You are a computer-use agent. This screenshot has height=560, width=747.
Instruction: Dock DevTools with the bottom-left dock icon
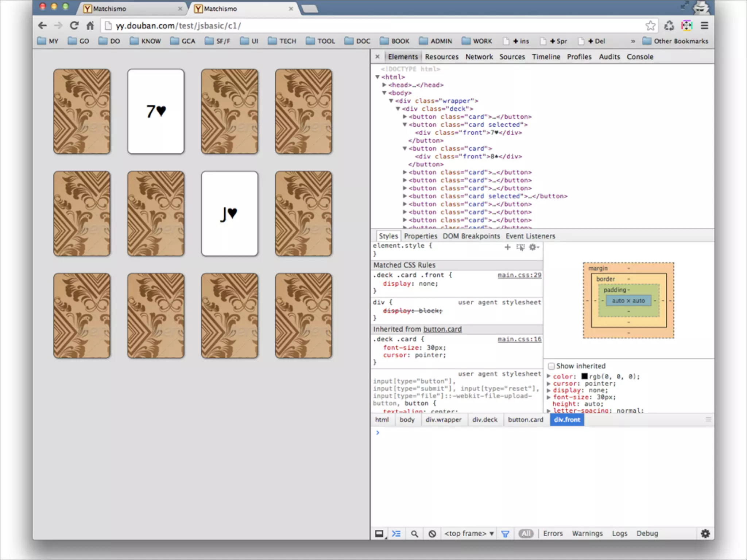[379, 534]
